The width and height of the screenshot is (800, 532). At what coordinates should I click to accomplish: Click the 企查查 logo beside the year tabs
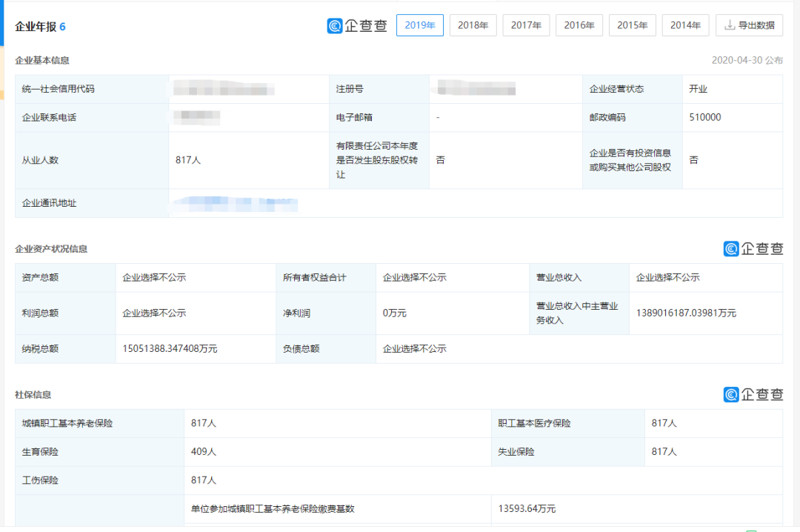coord(357,26)
